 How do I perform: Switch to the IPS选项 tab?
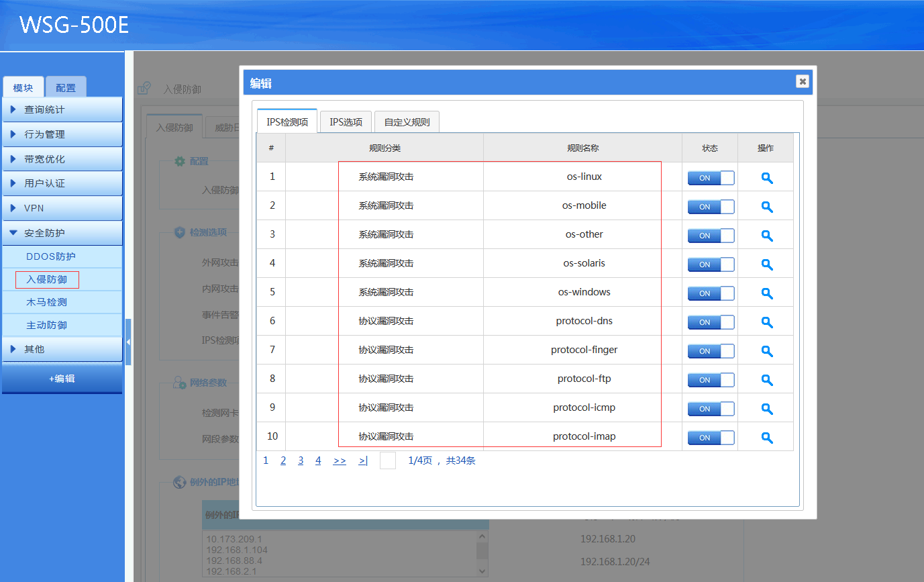[x=346, y=122]
